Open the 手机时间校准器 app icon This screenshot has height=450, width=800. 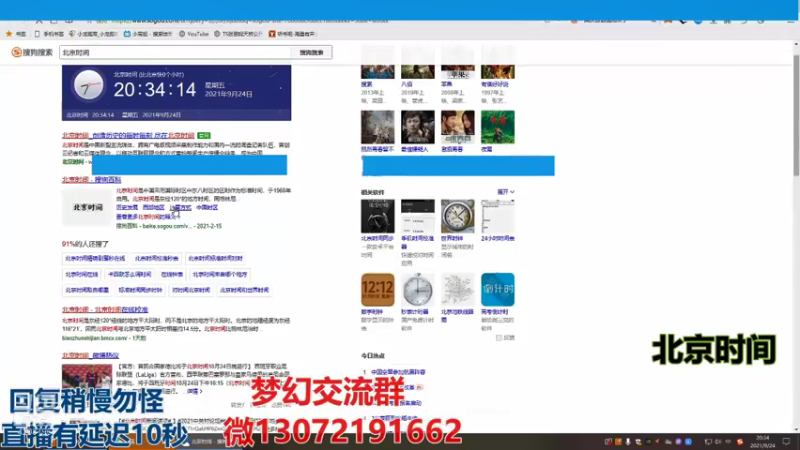coord(417,216)
